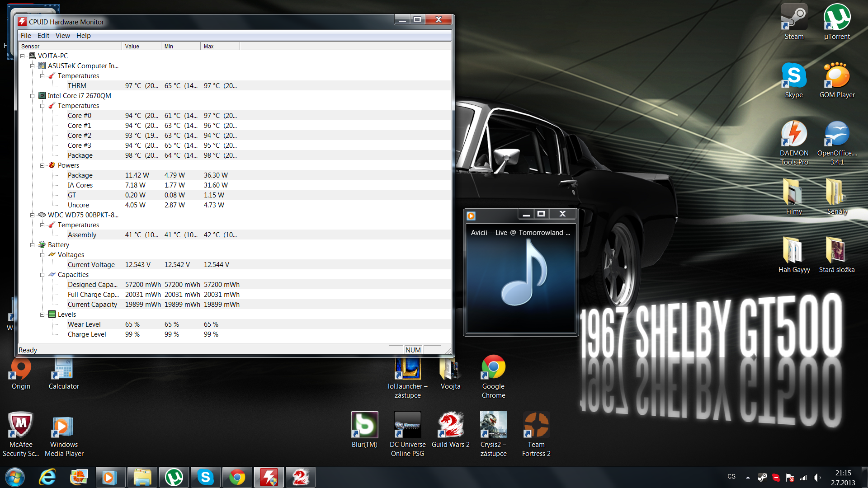Image resolution: width=868 pixels, height=488 pixels.
Task: Open the Steam desktop shortcut
Action: pos(794,22)
